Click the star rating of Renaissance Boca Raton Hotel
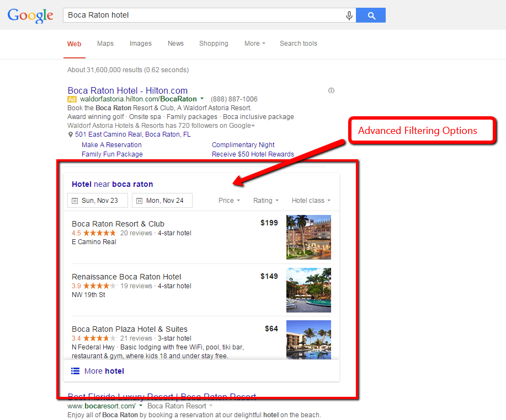This screenshot has width=506, height=420. pyautogui.click(x=99, y=286)
